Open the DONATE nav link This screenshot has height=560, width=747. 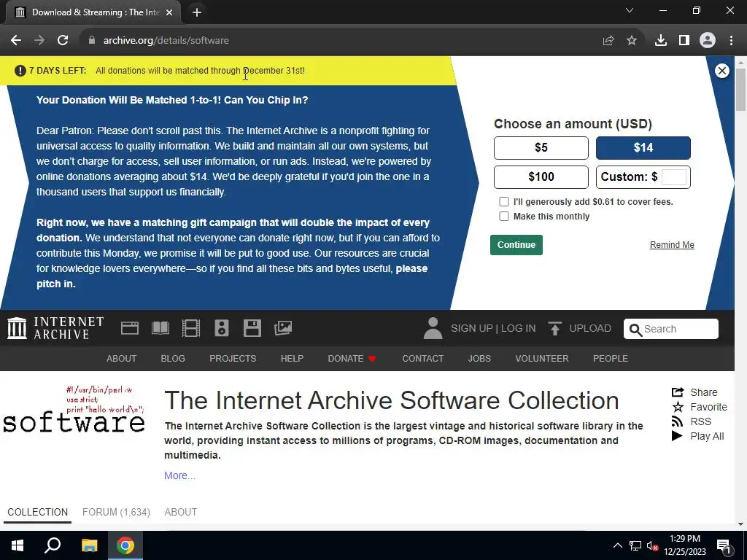click(352, 359)
